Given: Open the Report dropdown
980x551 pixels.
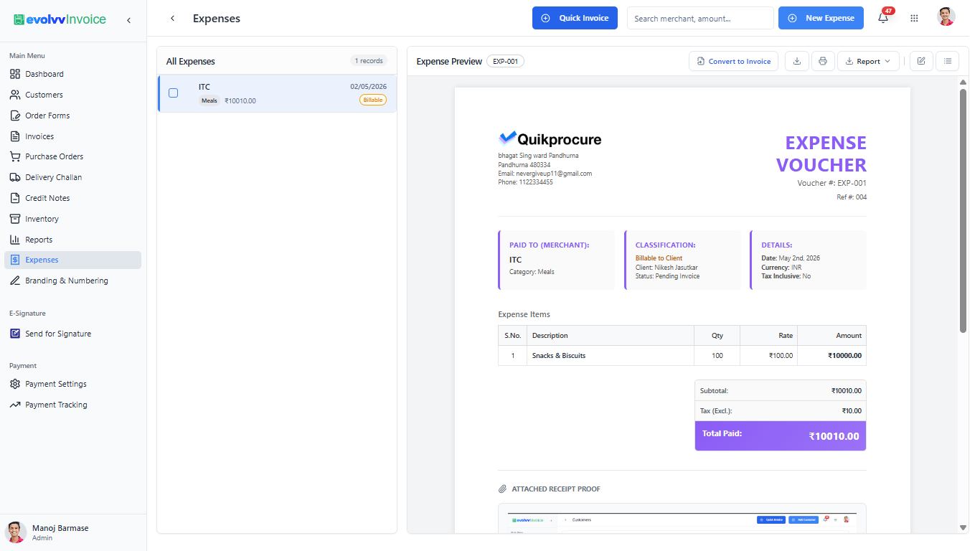Looking at the screenshot, I should point(868,61).
